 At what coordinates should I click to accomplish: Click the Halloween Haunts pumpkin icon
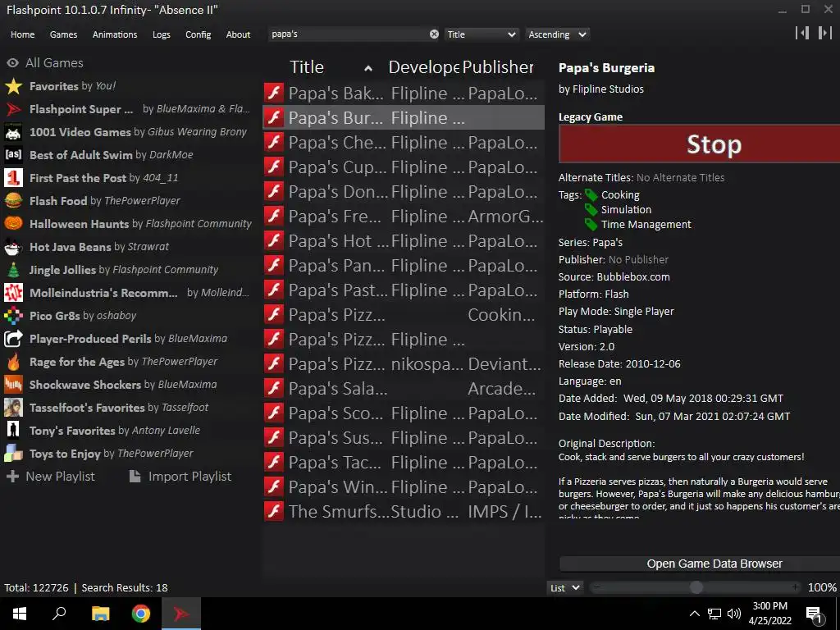(x=13, y=224)
